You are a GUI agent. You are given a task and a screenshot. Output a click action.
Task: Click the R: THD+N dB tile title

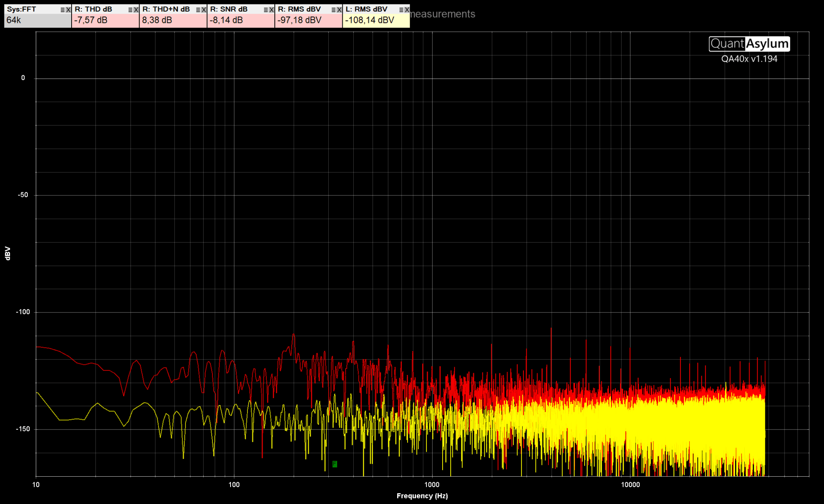tap(166, 9)
